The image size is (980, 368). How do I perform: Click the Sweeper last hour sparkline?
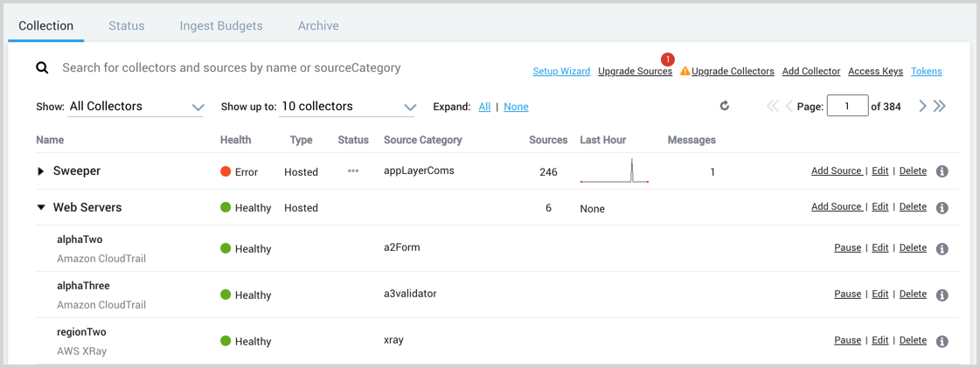(x=615, y=171)
